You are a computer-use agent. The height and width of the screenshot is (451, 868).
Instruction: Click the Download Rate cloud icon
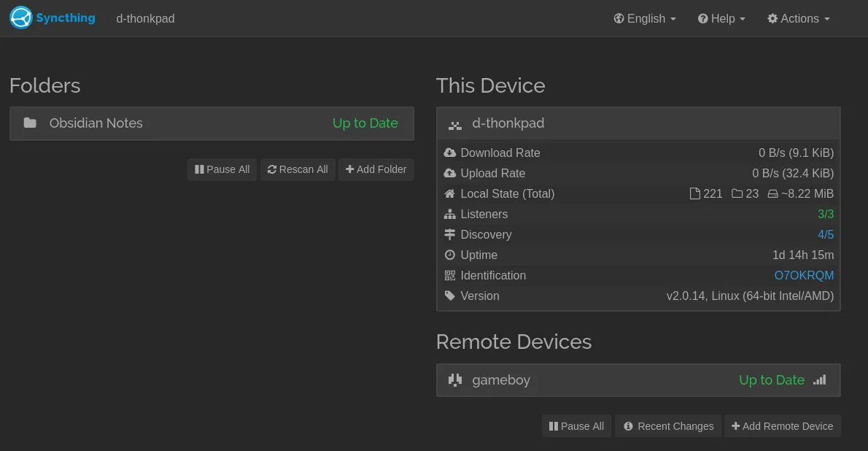click(449, 153)
